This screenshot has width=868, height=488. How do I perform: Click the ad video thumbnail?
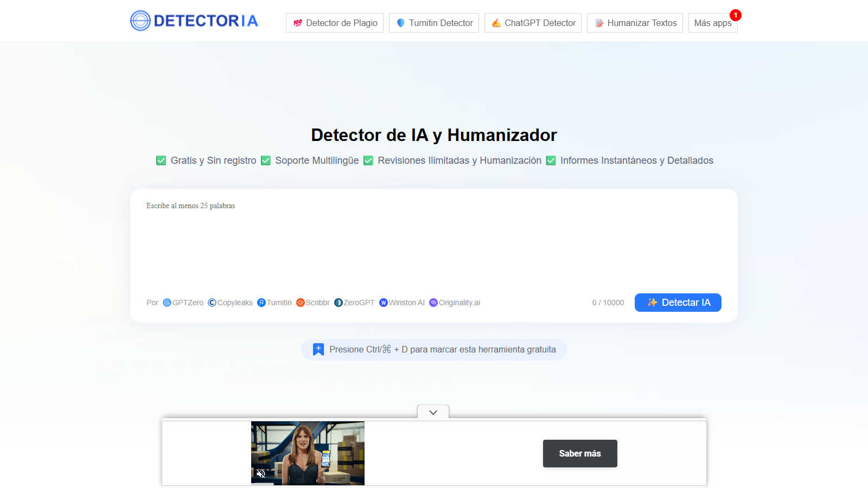pyautogui.click(x=308, y=453)
